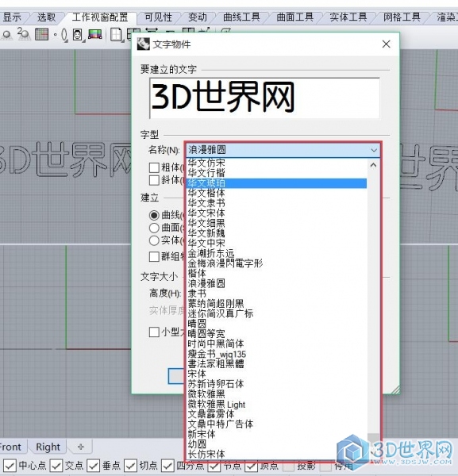Toggle the 垂点 osnap checkbox

pos(93,466)
